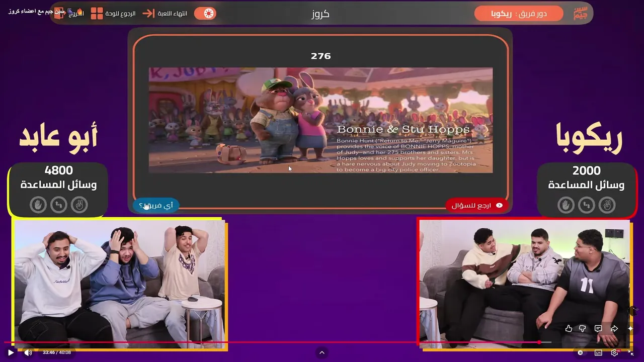
Task: Use ريكوبا team's raised-hand helper icon
Action: 566,205
